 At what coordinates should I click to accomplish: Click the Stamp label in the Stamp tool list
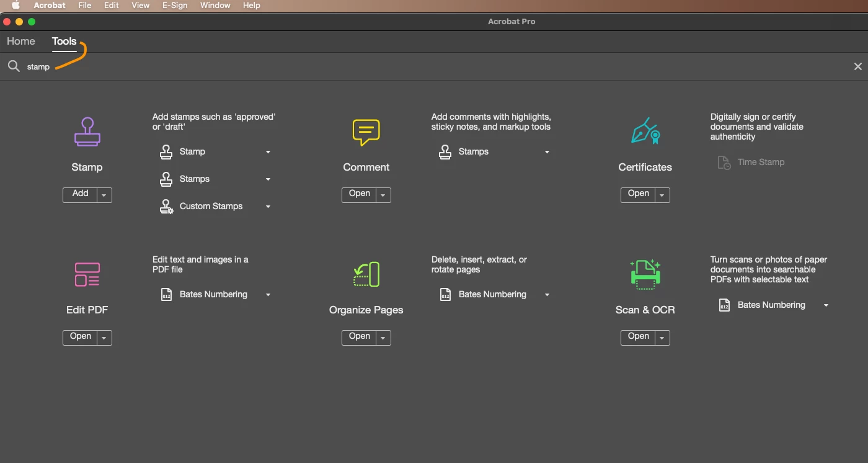192,151
